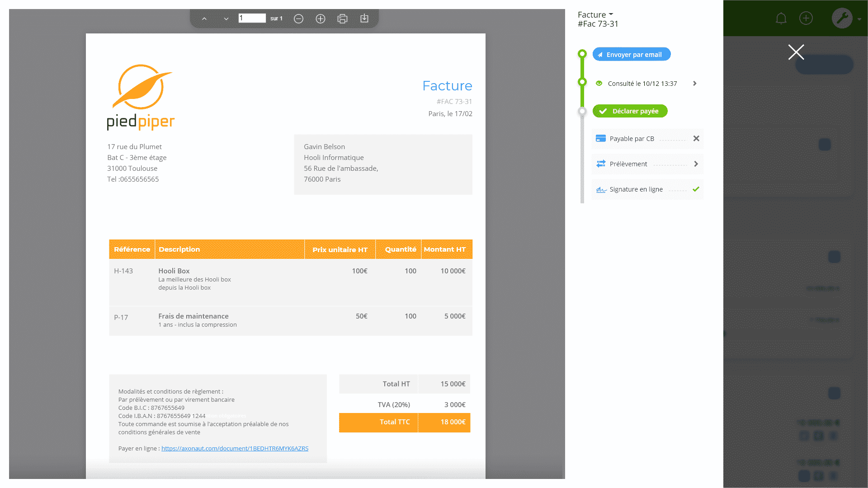
Task: Click the consulted eye icon
Action: 599,84
